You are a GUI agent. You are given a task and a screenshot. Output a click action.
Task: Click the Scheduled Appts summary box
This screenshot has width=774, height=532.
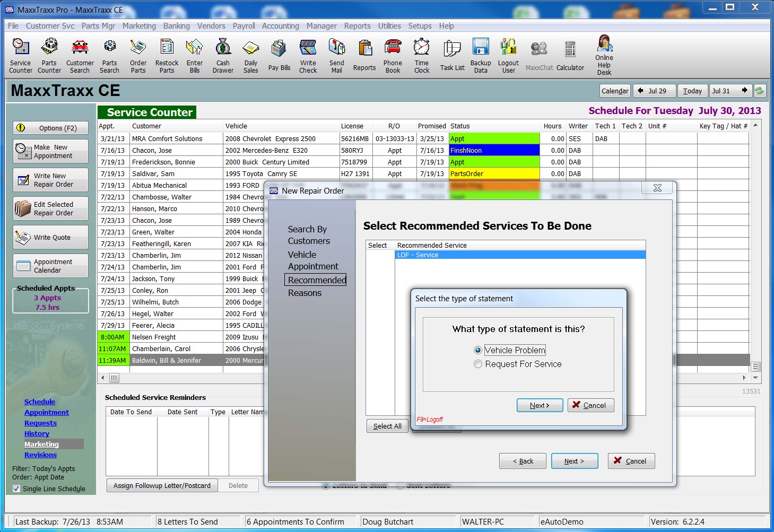50,300
